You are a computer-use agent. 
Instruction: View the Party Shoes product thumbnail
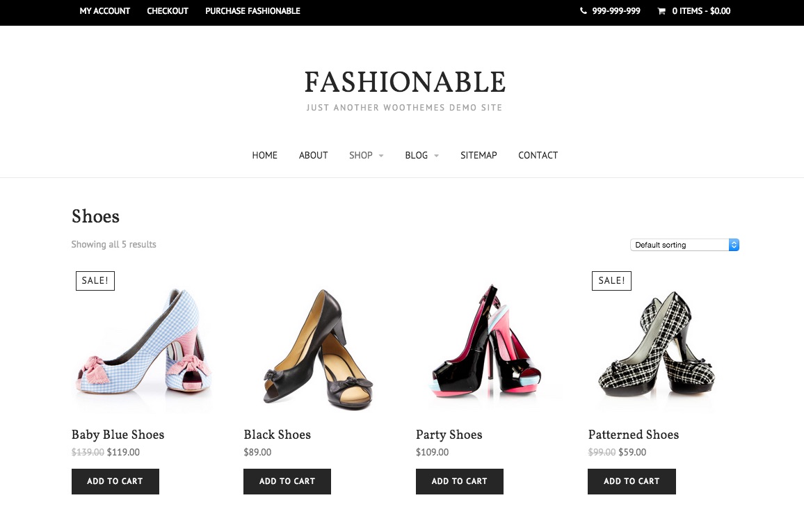tap(487, 342)
